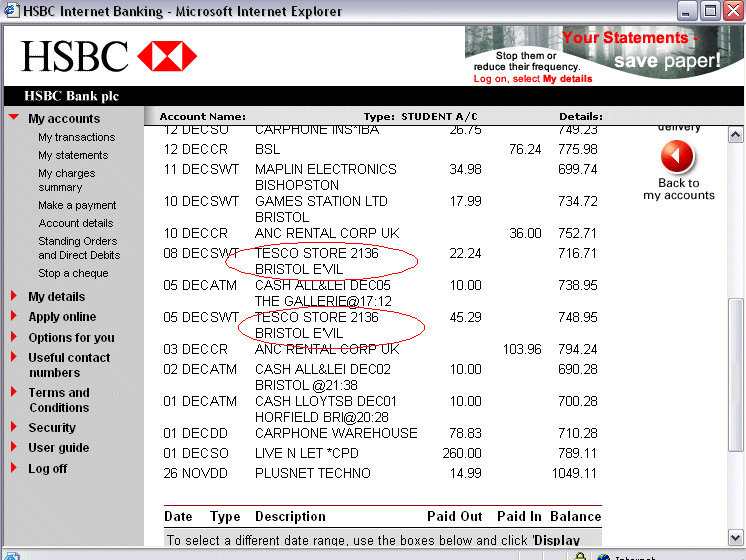Maximize the Internet Explorer window
The image size is (746, 560).
(710, 10)
